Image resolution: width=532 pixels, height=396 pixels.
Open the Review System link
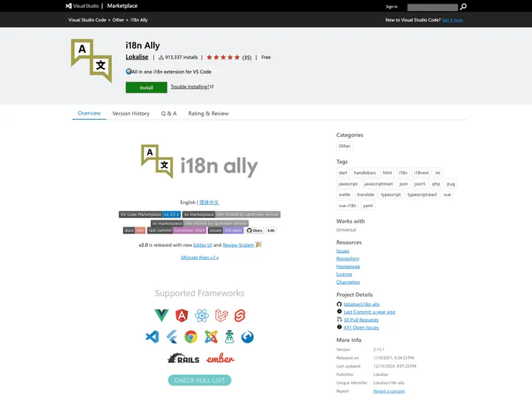click(x=238, y=245)
